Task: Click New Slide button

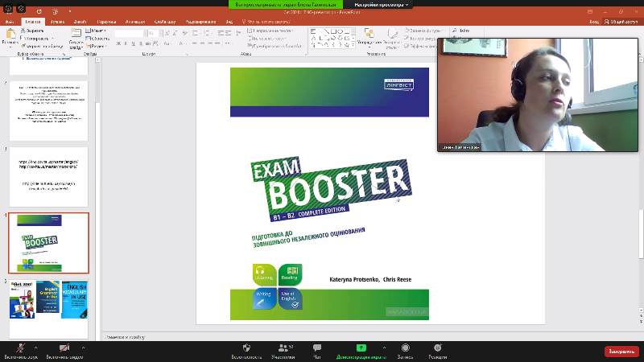Action: point(76,39)
